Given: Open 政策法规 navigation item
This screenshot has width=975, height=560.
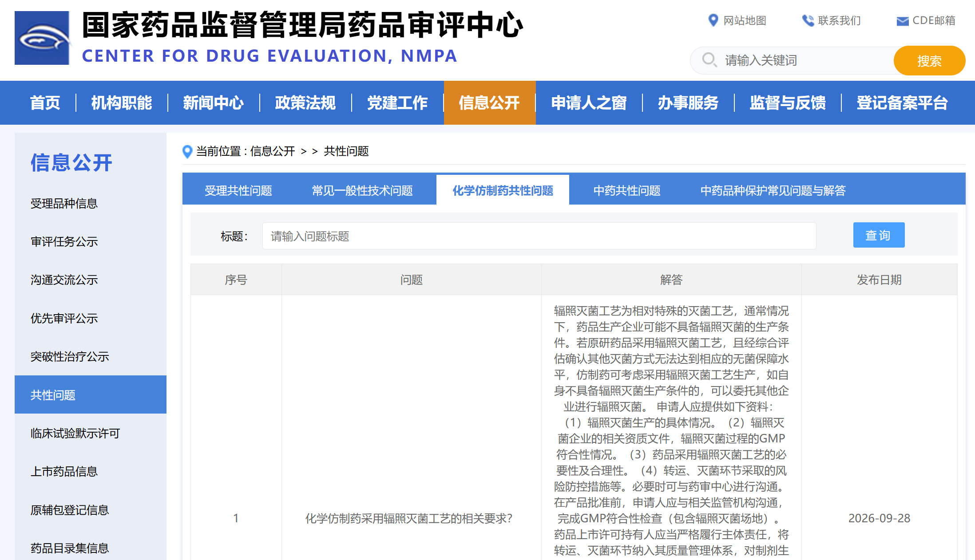Looking at the screenshot, I should 305,103.
